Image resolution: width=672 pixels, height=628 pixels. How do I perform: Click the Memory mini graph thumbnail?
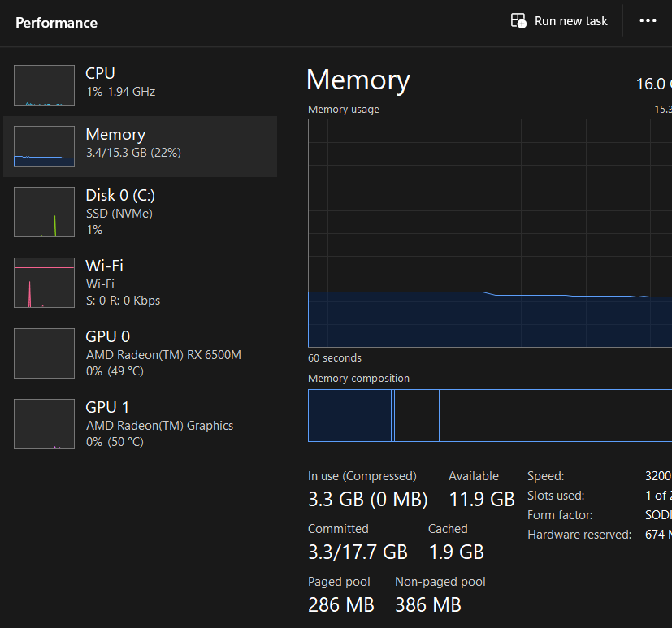44,146
